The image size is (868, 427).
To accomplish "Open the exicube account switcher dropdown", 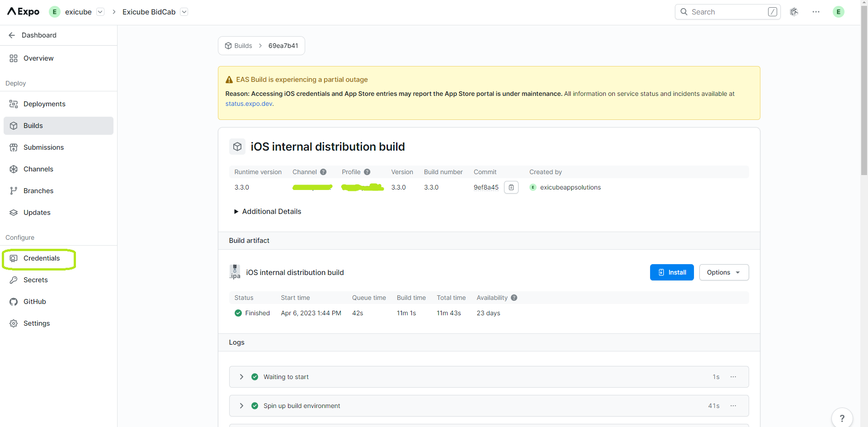I will [100, 12].
